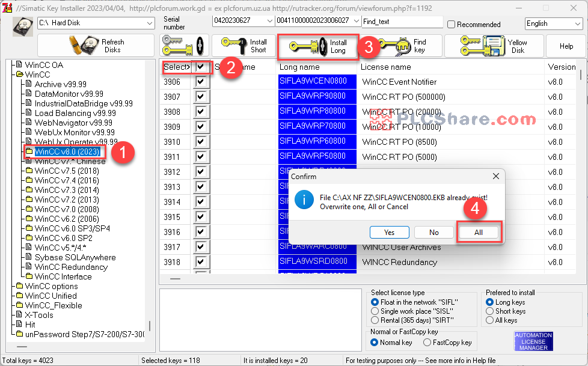
Task: Select Single work place SISL radio
Action: coord(375,311)
